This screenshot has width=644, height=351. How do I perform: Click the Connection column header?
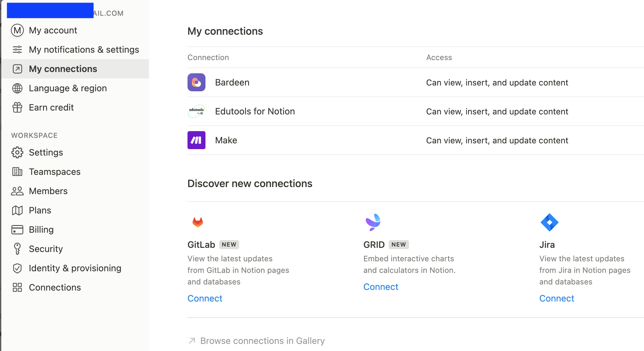[x=208, y=58]
